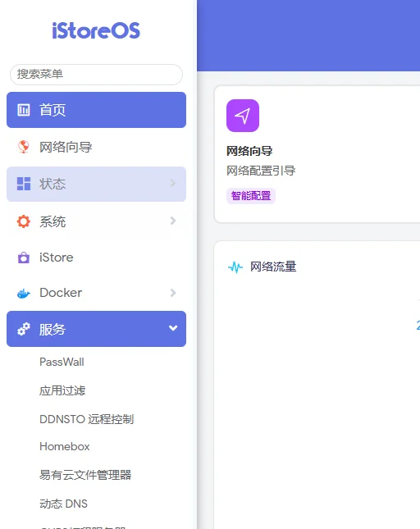
Task: Click the purple 网络向导 card arrow icon
Action: coord(243,116)
